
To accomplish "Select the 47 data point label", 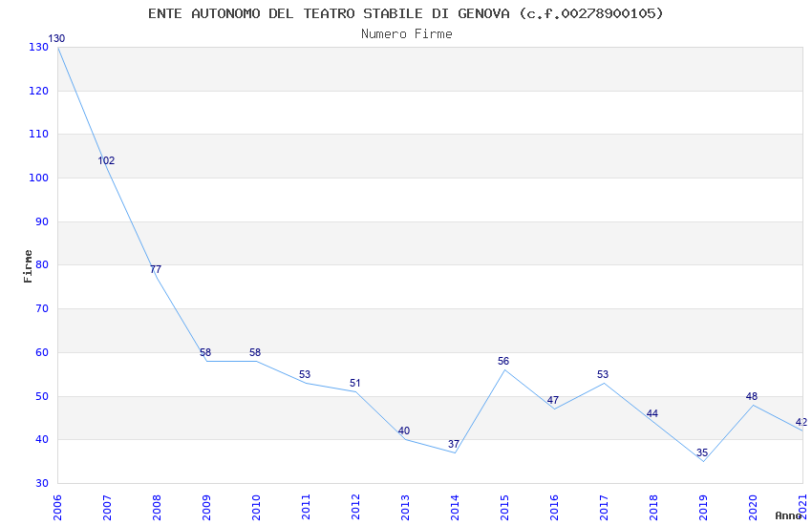I will click(x=553, y=400).
